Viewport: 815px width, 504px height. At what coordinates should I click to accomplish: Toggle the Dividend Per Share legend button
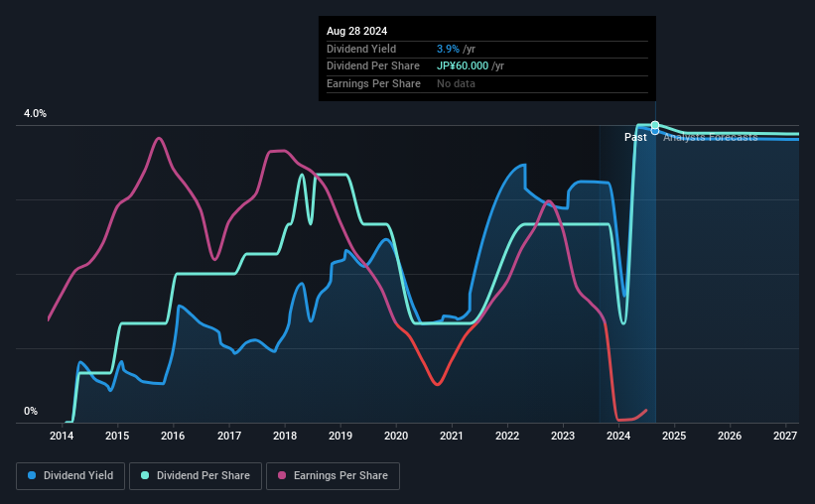coord(196,476)
